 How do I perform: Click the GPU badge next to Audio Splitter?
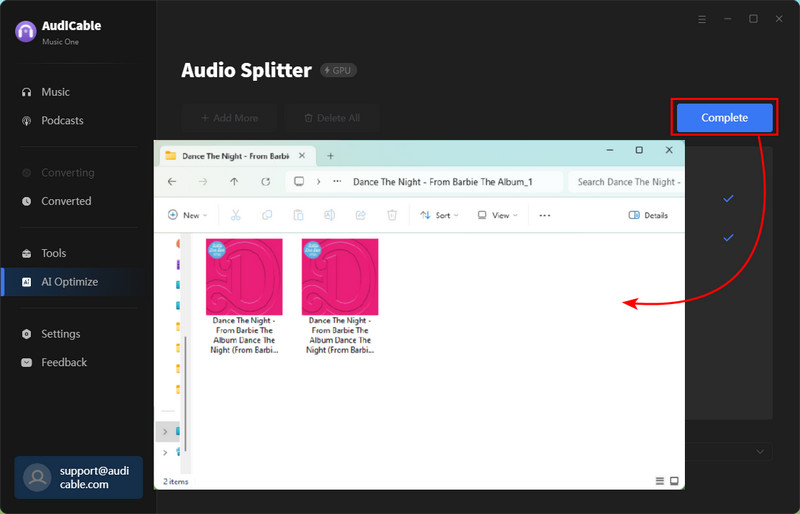point(338,70)
